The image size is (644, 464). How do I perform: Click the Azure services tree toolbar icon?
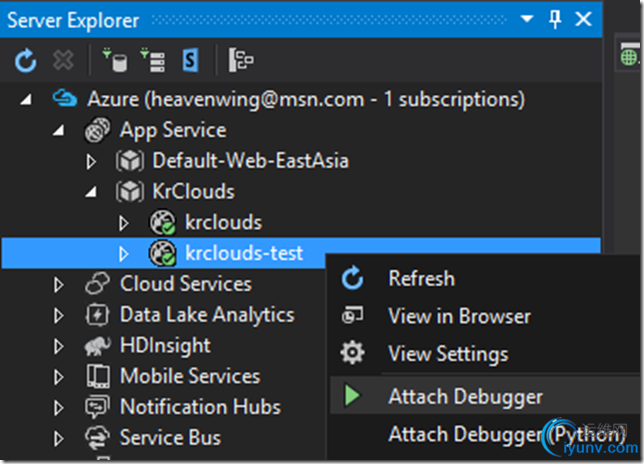241,60
